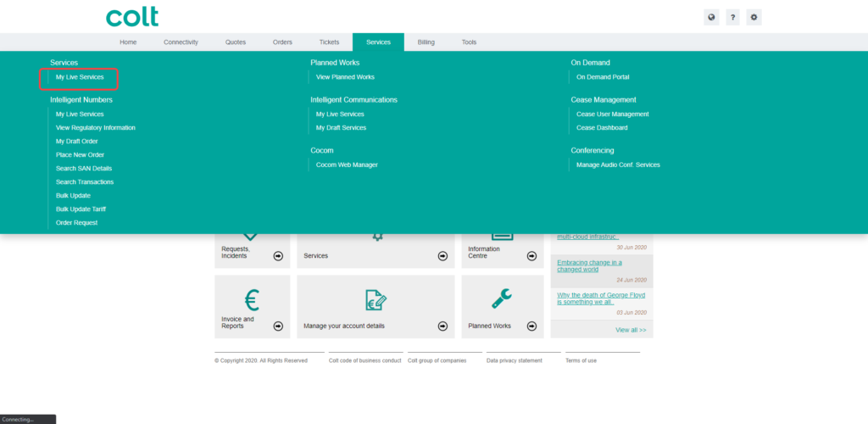This screenshot has height=424, width=868.
Task: Open the Orders menu tab
Action: coord(282,42)
